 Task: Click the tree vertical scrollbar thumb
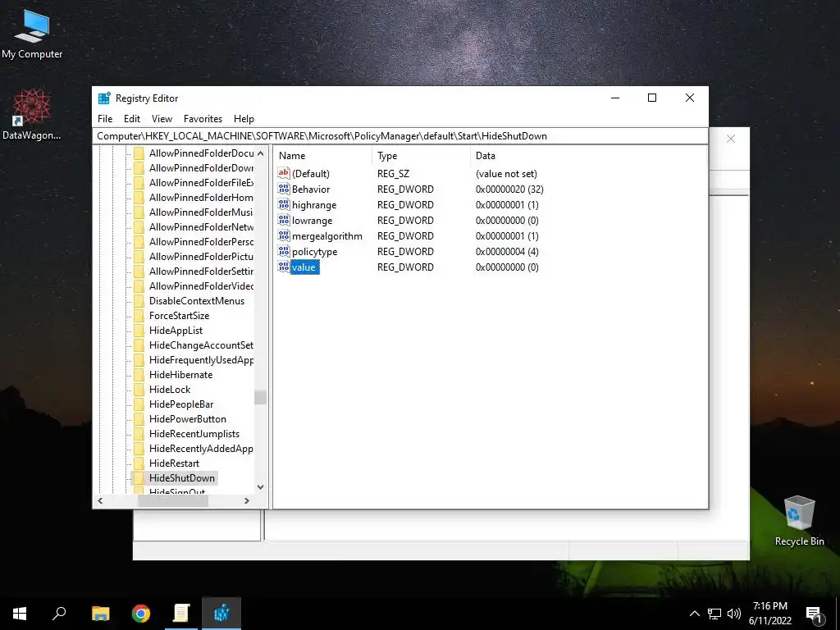click(x=260, y=397)
